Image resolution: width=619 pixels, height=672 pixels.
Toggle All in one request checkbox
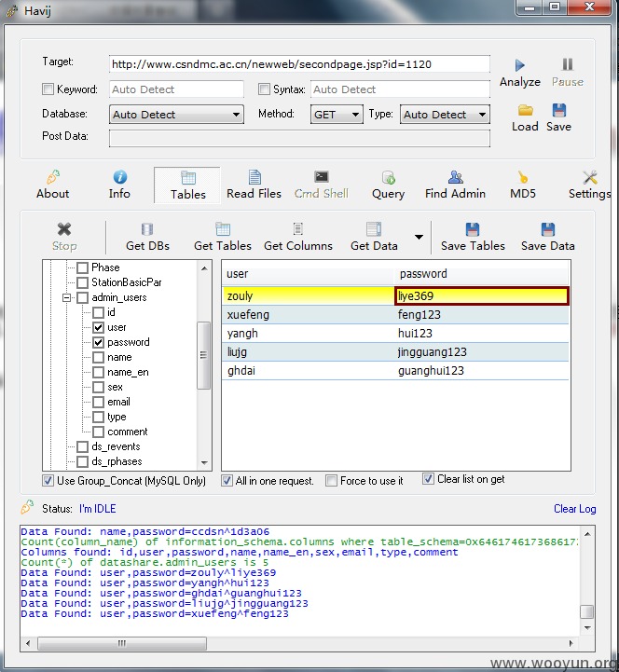click(x=227, y=480)
